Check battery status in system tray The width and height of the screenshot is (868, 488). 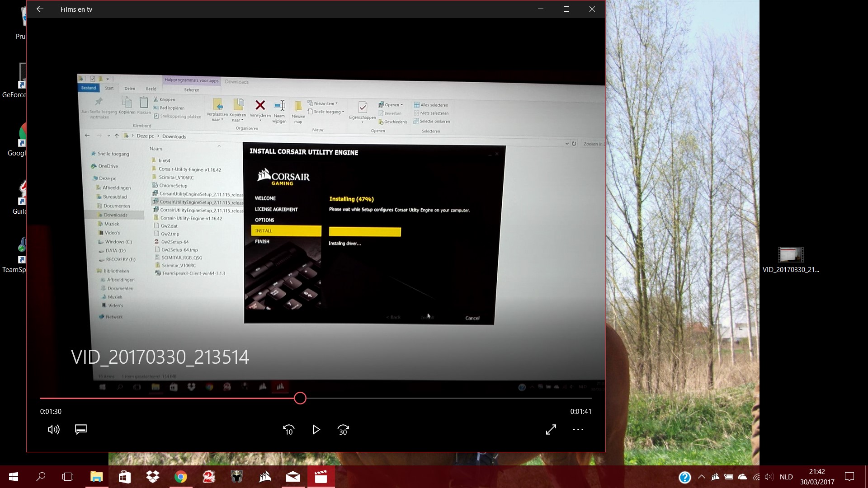729,477
